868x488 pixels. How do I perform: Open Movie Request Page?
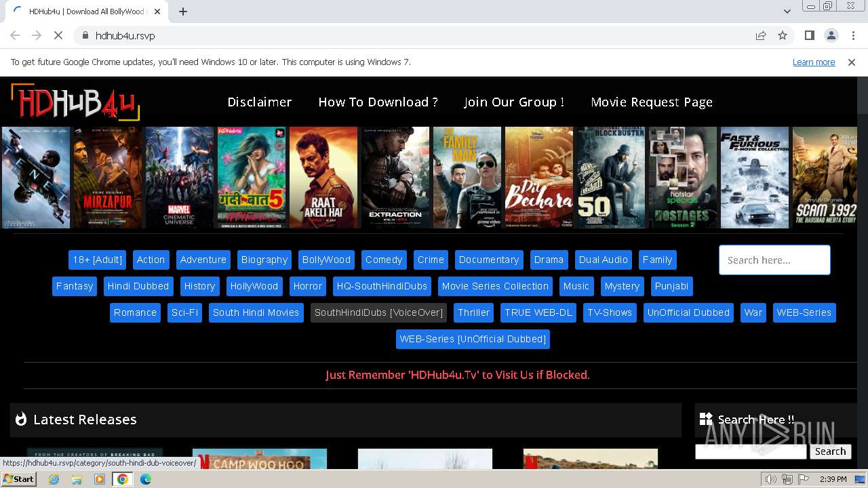coord(652,102)
